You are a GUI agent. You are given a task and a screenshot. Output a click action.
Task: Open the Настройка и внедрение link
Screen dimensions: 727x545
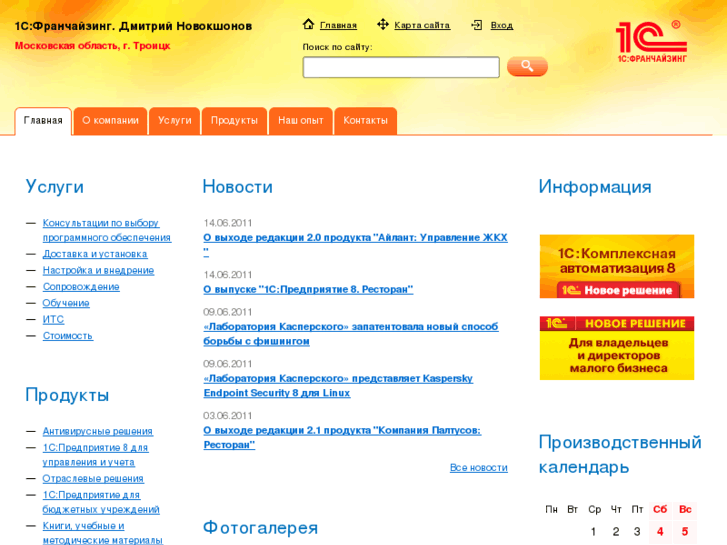pyautogui.click(x=98, y=270)
